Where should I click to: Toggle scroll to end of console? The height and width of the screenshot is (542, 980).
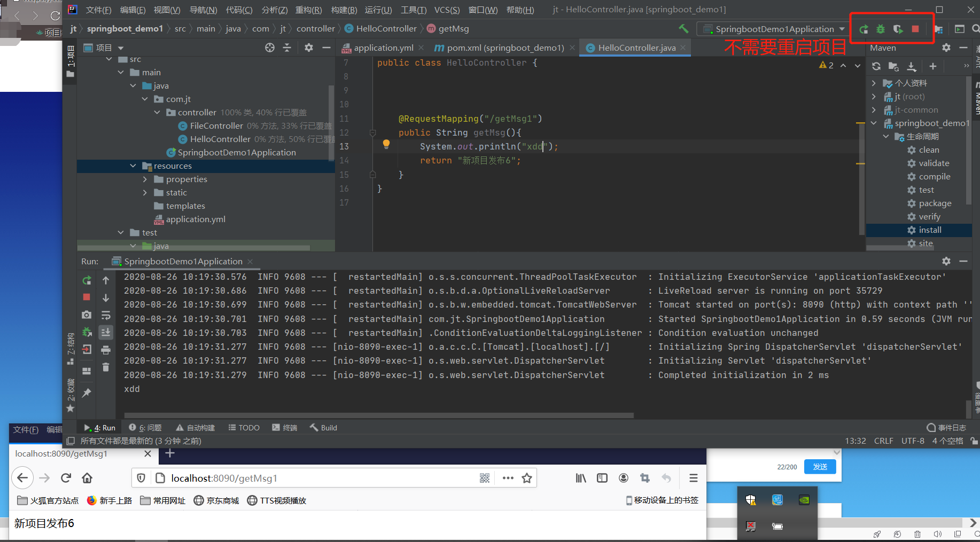pyautogui.click(x=106, y=332)
